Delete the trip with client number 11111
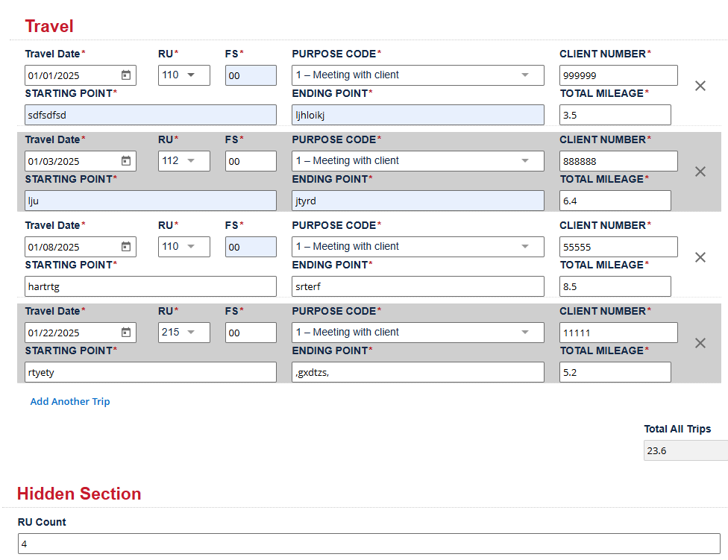 [700, 343]
